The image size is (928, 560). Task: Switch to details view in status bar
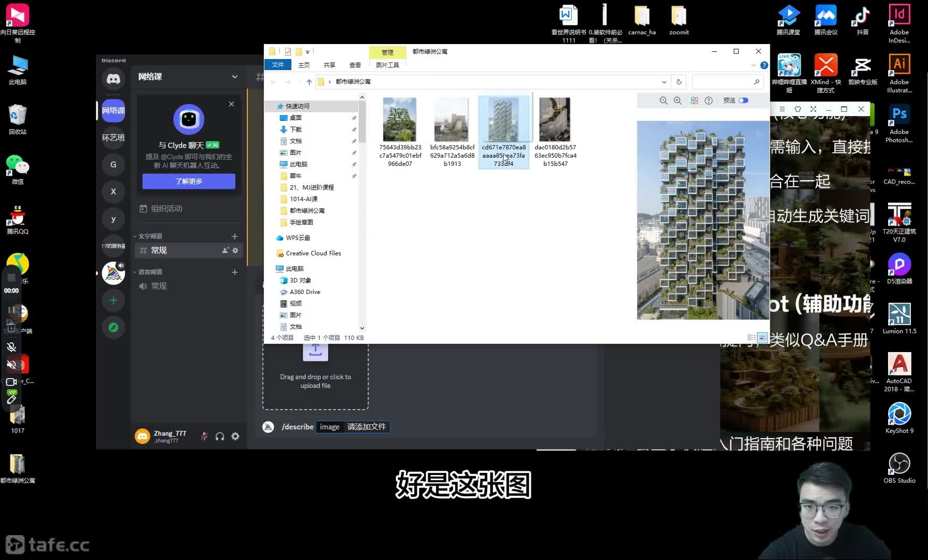(751, 338)
